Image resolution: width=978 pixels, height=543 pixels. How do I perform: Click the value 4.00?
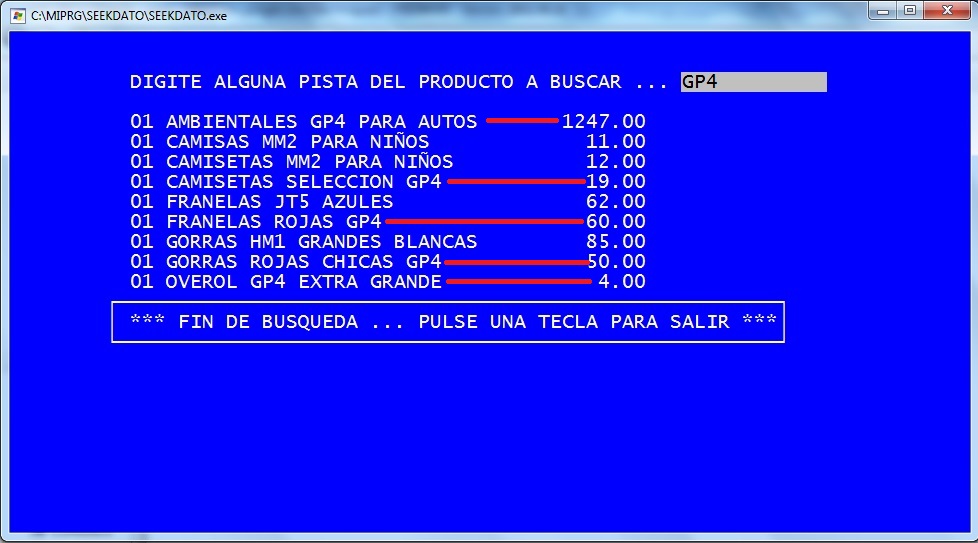click(622, 281)
